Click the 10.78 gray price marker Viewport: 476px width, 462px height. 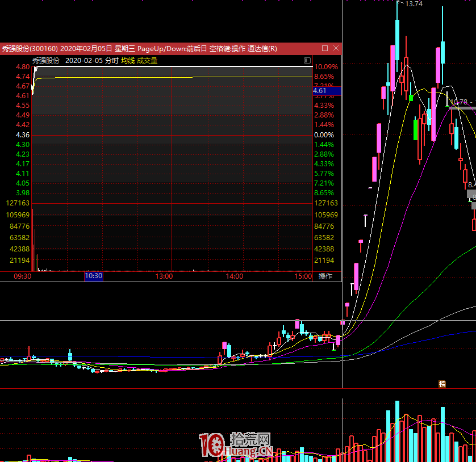[459, 102]
